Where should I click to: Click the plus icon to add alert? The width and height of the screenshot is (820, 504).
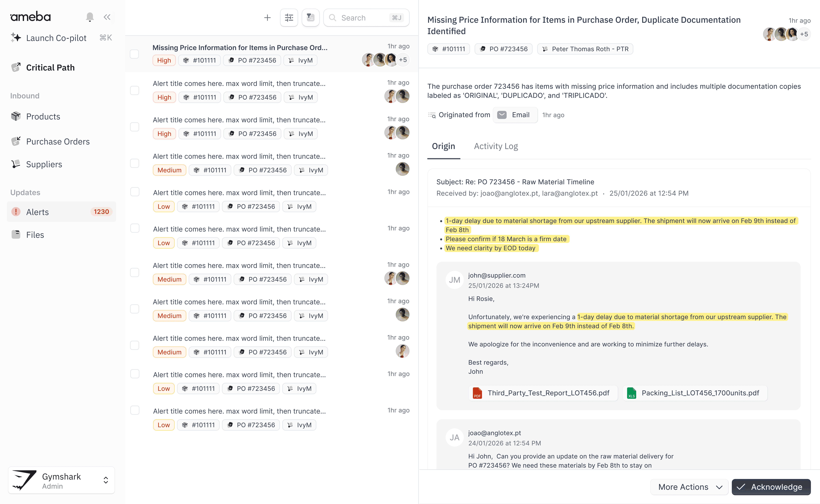pyautogui.click(x=267, y=18)
